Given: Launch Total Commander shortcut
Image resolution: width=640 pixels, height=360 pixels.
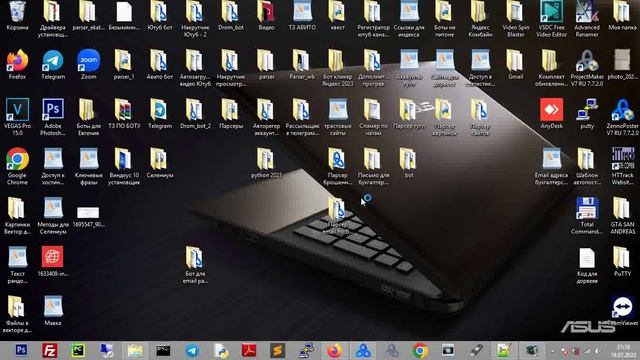Looking at the screenshot, I should click(x=587, y=209).
